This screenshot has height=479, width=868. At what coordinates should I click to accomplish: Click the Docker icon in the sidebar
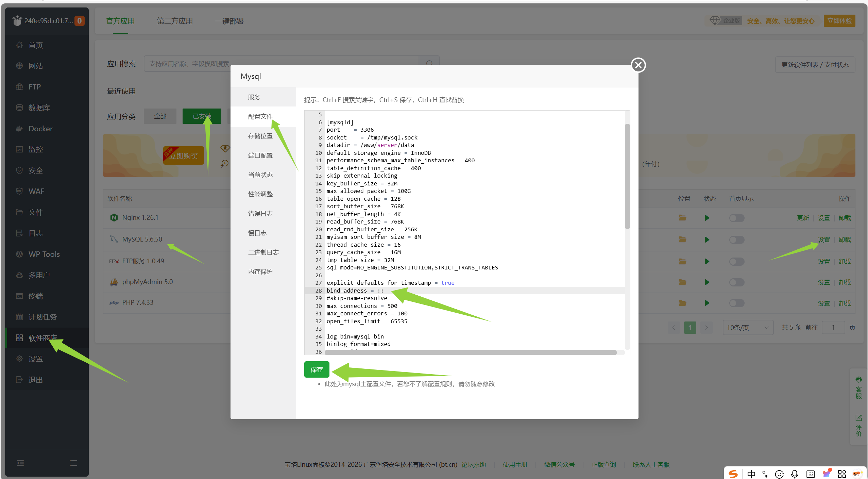pyautogui.click(x=19, y=129)
